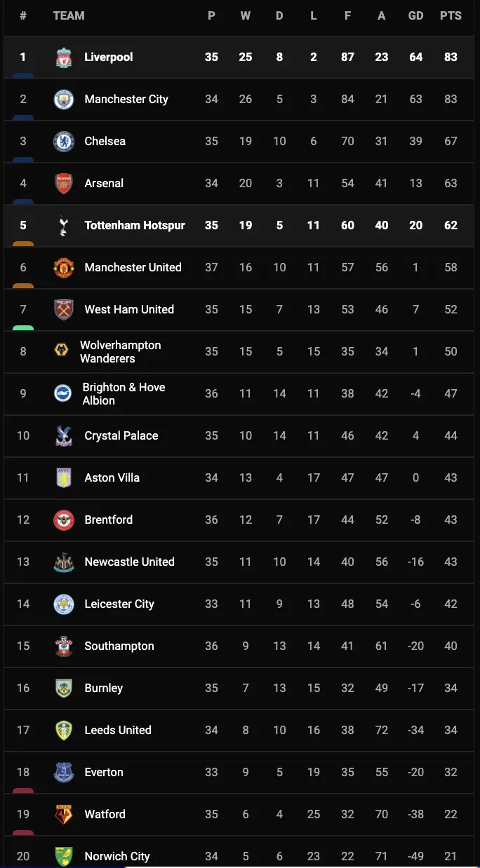Open the Aston Villa team link
The width and height of the screenshot is (480, 868).
pyautogui.click(x=112, y=478)
